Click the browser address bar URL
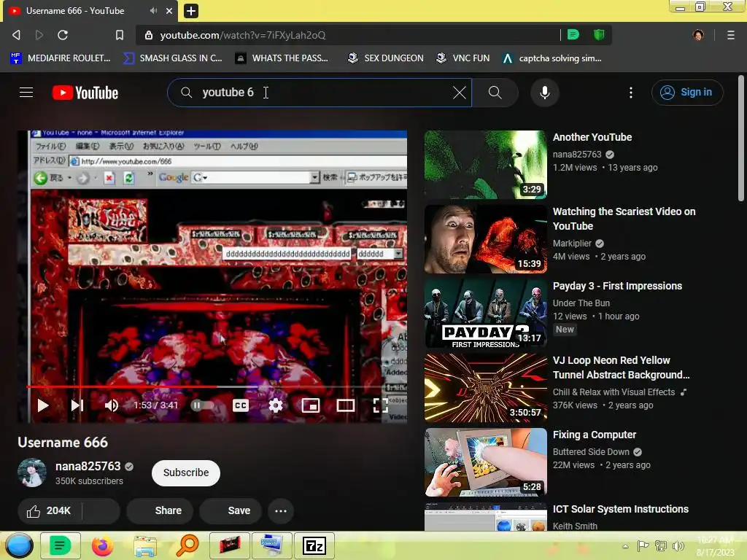Viewport: 747px width, 560px height. coord(242,35)
